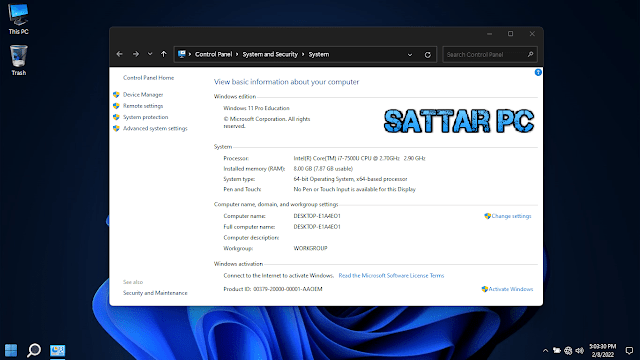Image resolution: width=640 pixels, height=360 pixels.
Task: Select System breadcrumb
Action: (x=319, y=54)
